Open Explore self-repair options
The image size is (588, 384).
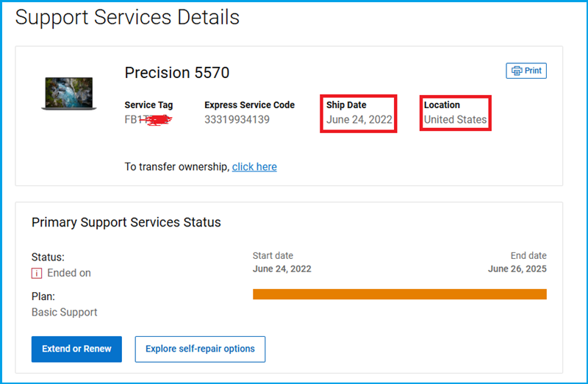200,349
